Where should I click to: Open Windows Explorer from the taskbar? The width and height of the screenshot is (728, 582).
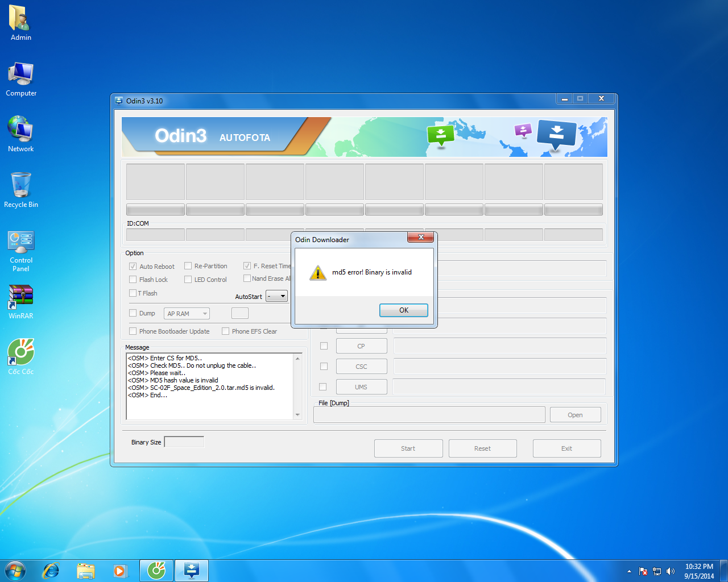(86, 571)
